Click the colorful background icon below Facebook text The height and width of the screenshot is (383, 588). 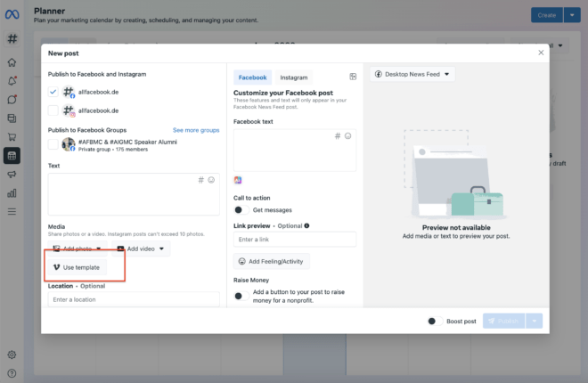pos(238,180)
